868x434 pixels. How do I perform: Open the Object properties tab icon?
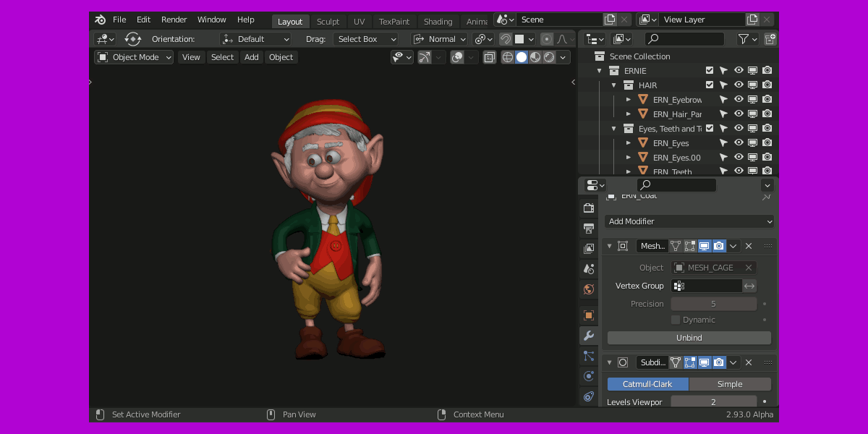coord(589,315)
